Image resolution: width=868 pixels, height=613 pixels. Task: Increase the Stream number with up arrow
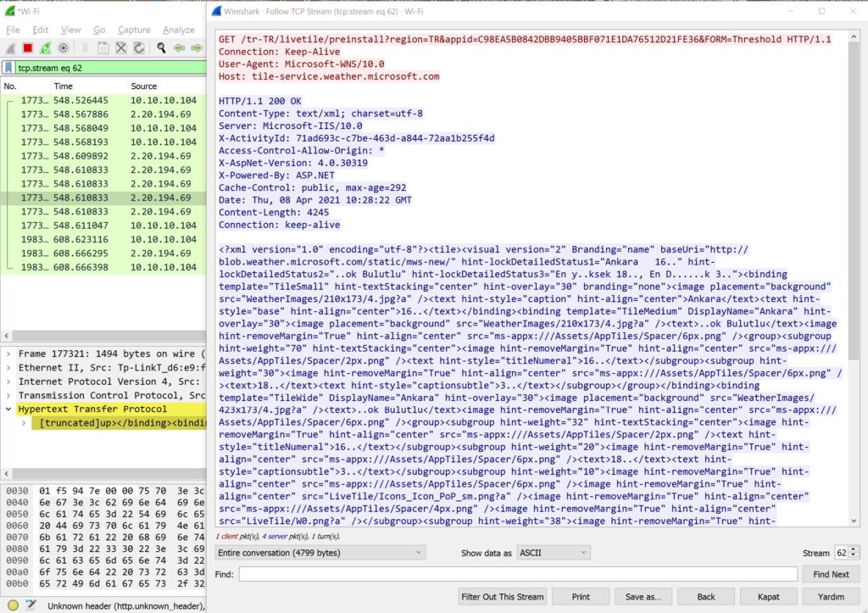tap(853, 549)
